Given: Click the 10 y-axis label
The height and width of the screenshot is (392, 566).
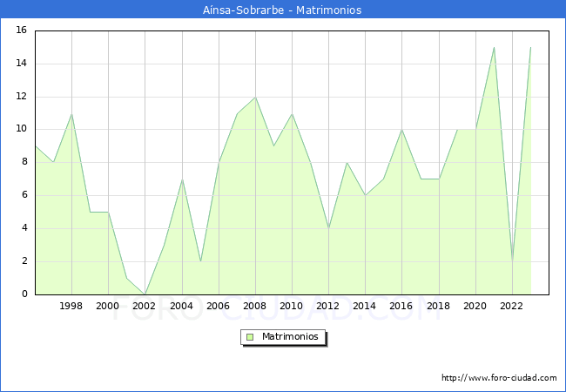Looking at the screenshot, I should click(22, 130).
